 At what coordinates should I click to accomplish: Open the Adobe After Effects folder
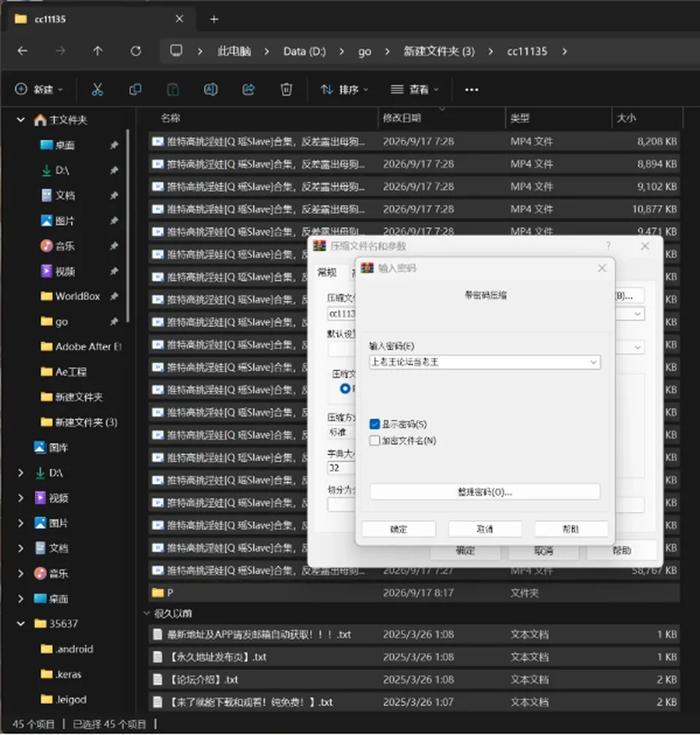(x=87, y=347)
